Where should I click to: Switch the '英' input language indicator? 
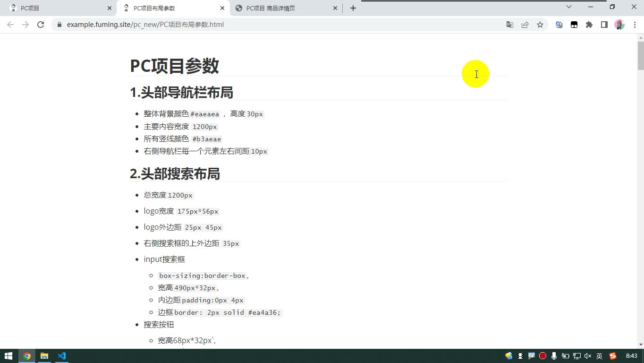tap(600, 356)
